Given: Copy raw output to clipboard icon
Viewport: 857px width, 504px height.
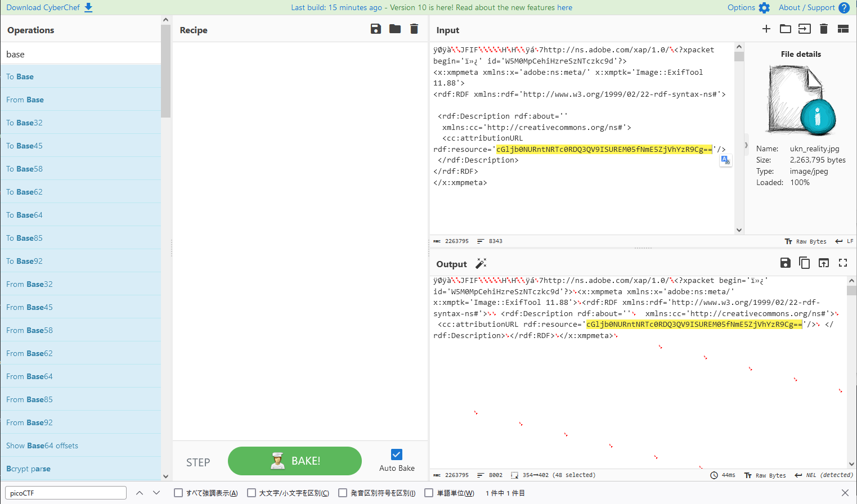Looking at the screenshot, I should tap(805, 263).
